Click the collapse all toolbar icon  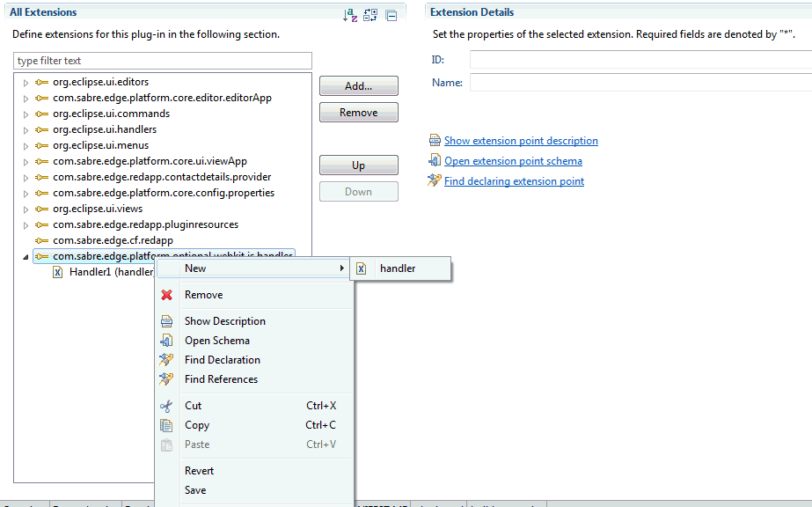click(x=391, y=15)
